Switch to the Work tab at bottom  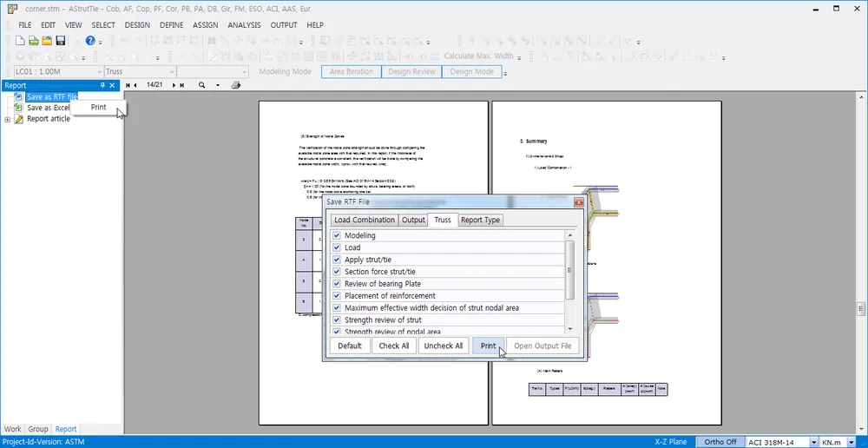click(x=12, y=429)
